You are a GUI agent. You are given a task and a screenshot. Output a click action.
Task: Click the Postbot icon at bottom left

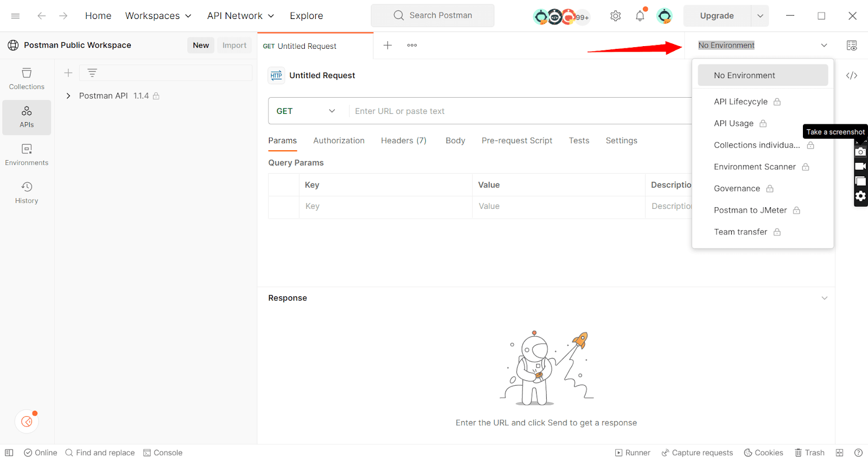tap(27, 422)
